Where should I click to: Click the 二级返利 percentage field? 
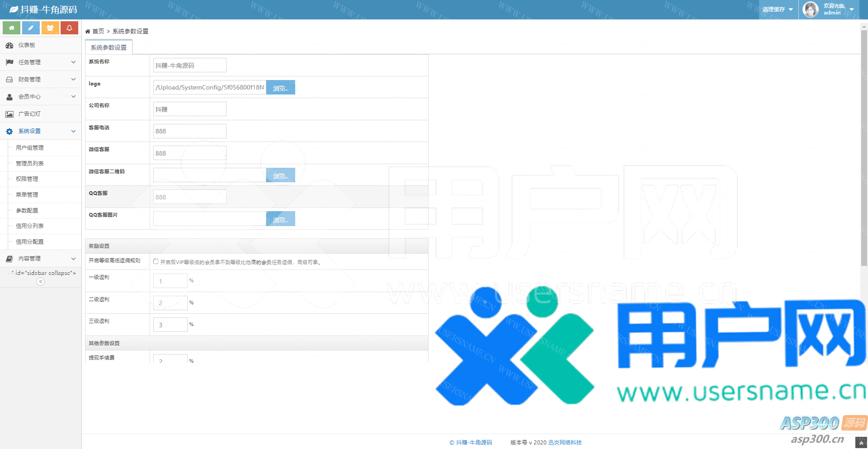coord(170,303)
